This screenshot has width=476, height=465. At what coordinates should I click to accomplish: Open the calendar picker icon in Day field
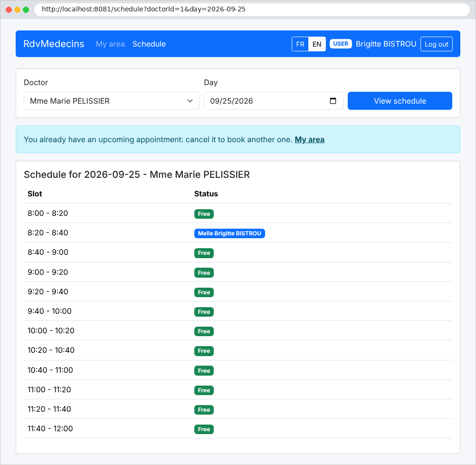coord(333,101)
